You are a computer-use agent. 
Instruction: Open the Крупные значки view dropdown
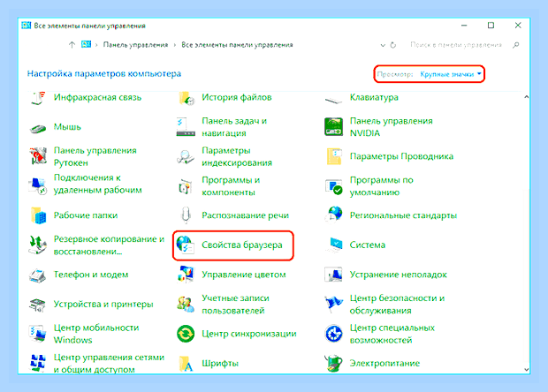pos(450,74)
